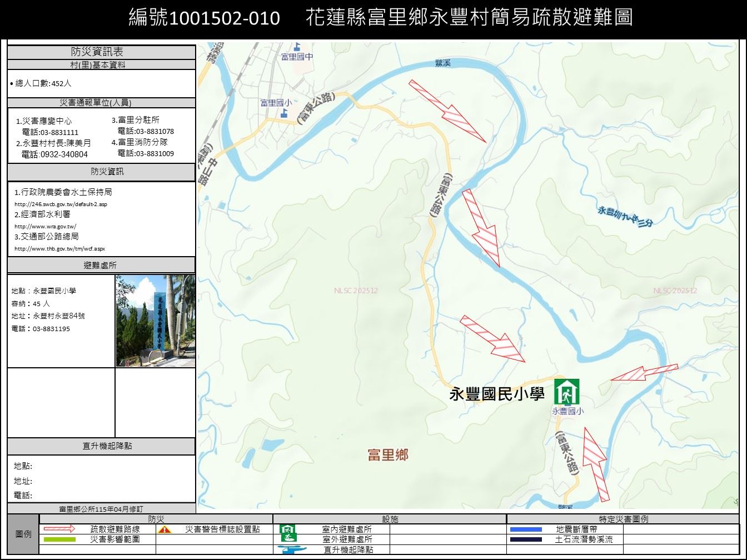Click the indoor shelter legend icon
Screen dimensions: 747x560
(x=287, y=529)
